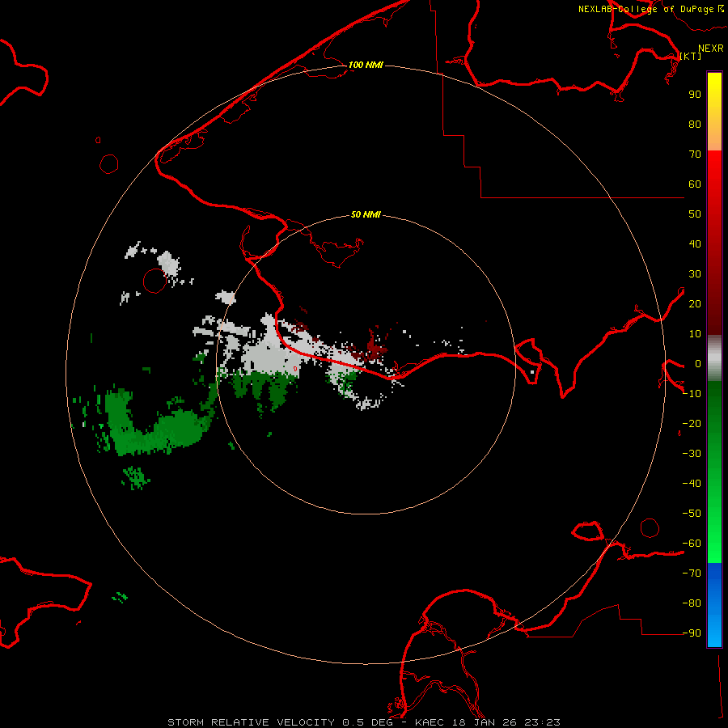This screenshot has width=728, height=728.
Task: Select the -90 scale label
Action: (x=692, y=633)
